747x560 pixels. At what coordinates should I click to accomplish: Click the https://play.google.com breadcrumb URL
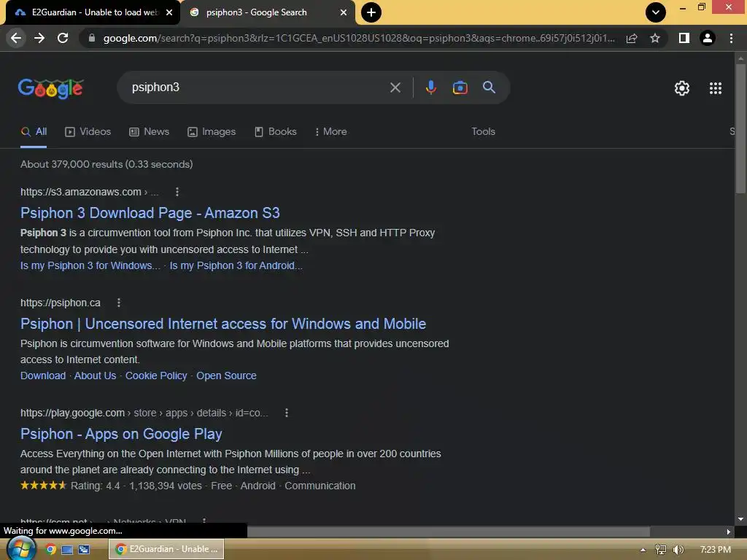tap(144, 413)
